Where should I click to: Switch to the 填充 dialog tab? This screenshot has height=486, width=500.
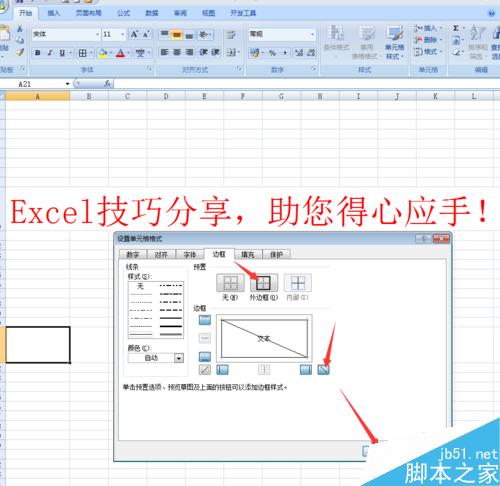(x=248, y=254)
